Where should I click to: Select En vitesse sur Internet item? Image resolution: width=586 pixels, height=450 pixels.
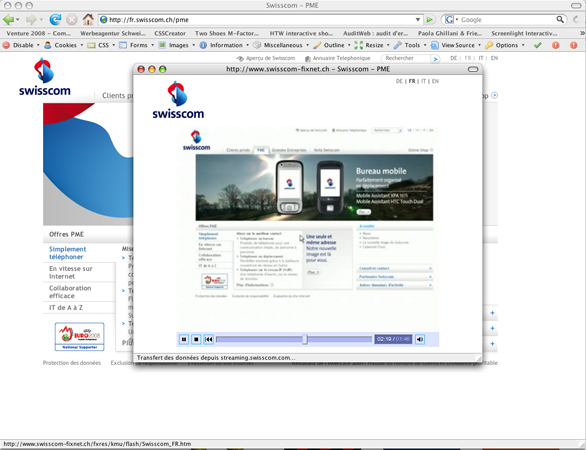71,272
